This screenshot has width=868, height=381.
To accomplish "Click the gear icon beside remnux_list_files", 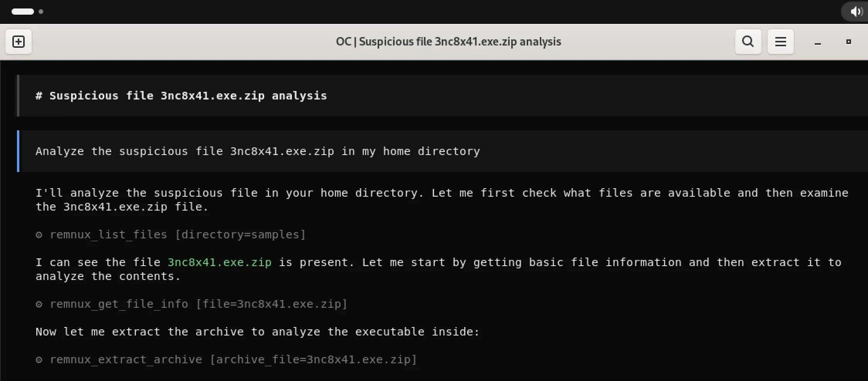I will [x=39, y=234].
